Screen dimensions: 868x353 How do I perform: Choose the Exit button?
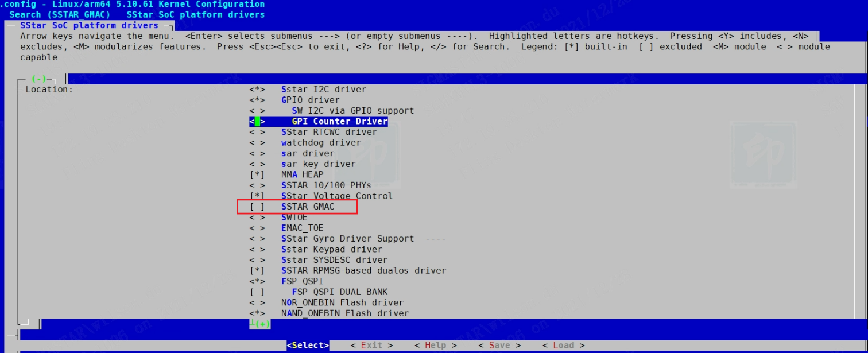pos(371,346)
